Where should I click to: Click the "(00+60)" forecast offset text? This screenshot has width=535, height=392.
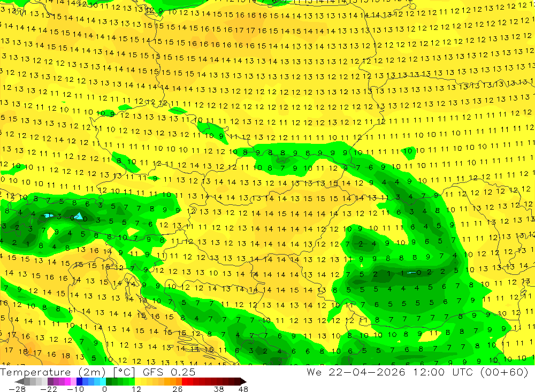[505, 372]
